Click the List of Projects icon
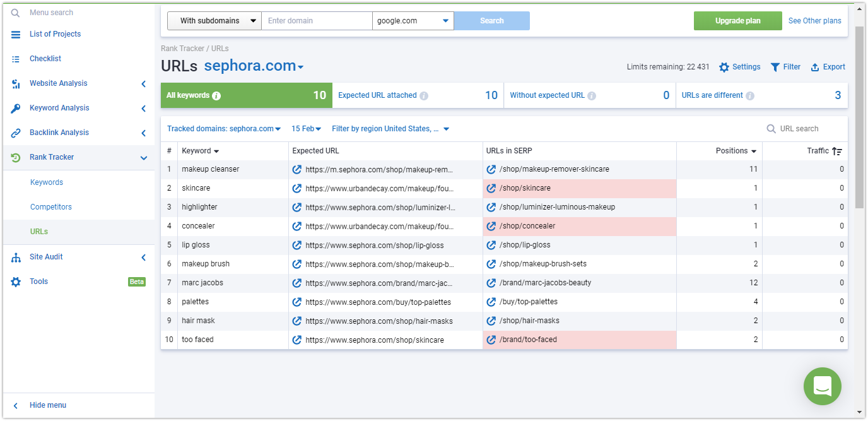This screenshot has width=868, height=421. [16, 34]
